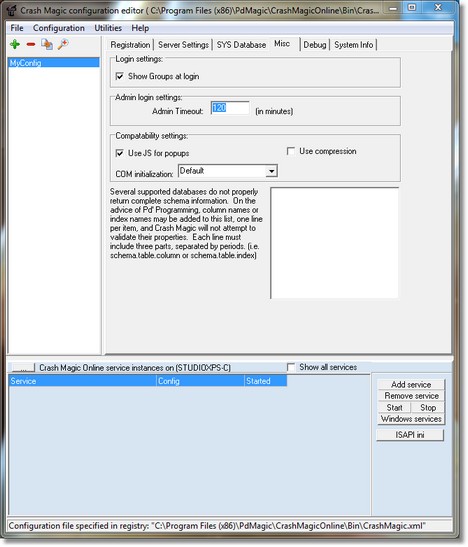
Task: Click the Add service button
Action: (x=411, y=384)
